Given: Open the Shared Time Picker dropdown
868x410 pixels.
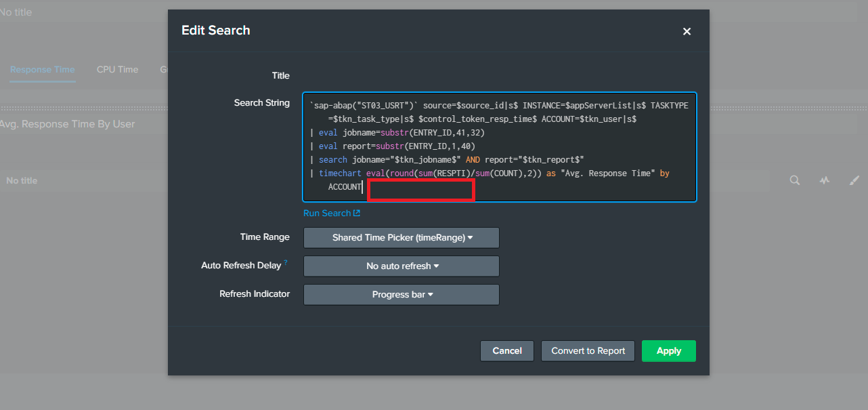Looking at the screenshot, I should coord(402,238).
